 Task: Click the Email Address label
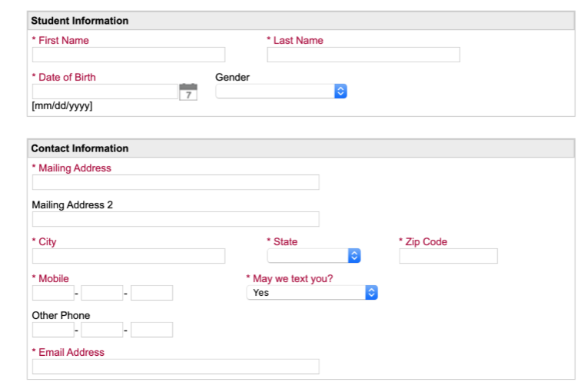tap(68, 352)
